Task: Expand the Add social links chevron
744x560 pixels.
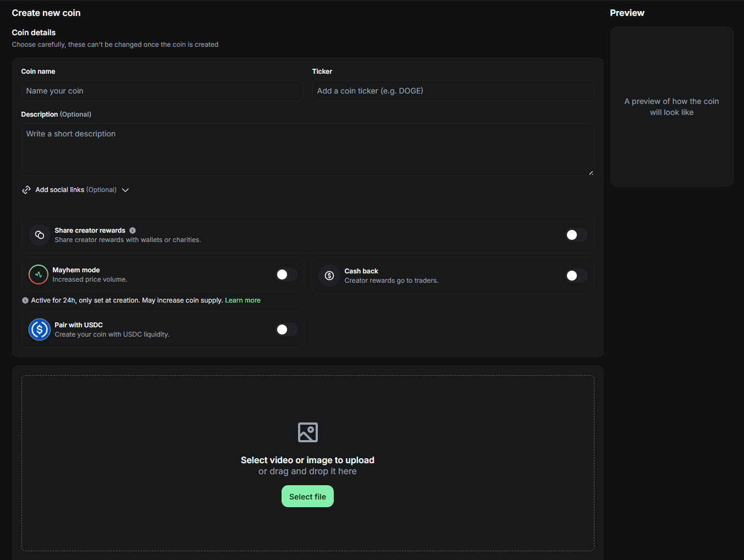Action: click(125, 190)
